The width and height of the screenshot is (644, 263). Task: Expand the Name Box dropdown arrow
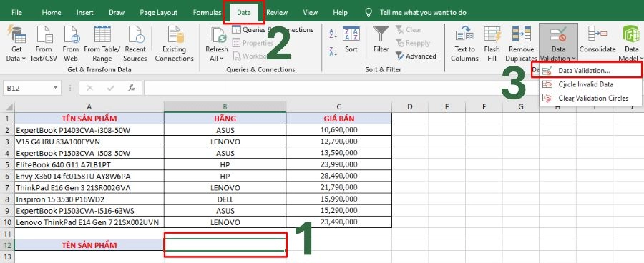55,88
